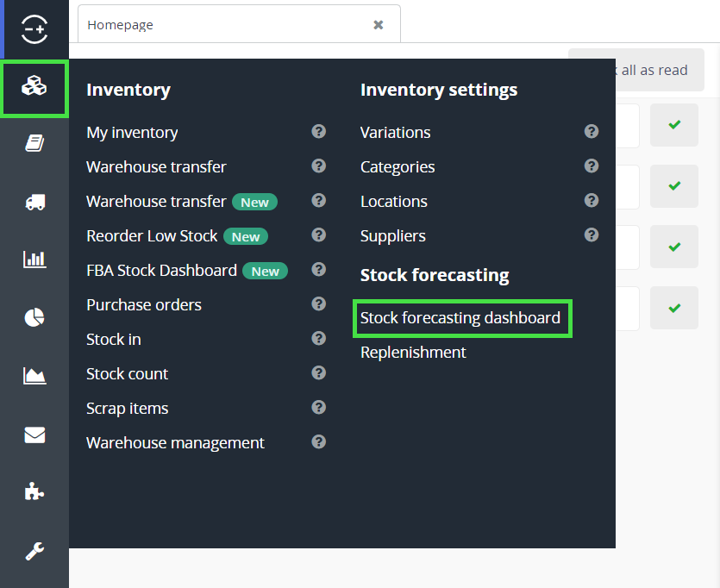Click the help icon beside My inventory
Screen dimensions: 720x588
[x=318, y=131]
